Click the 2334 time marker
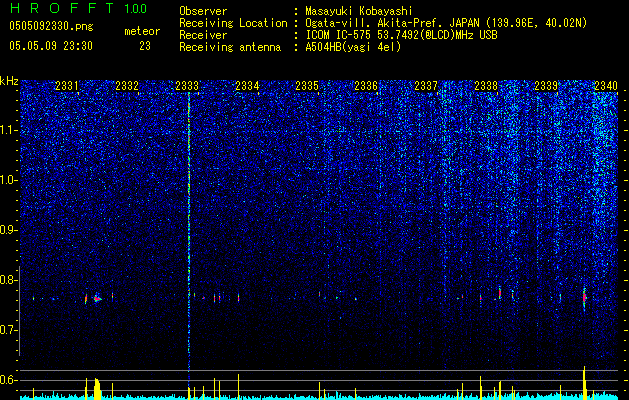The image size is (629, 400). [x=247, y=85]
